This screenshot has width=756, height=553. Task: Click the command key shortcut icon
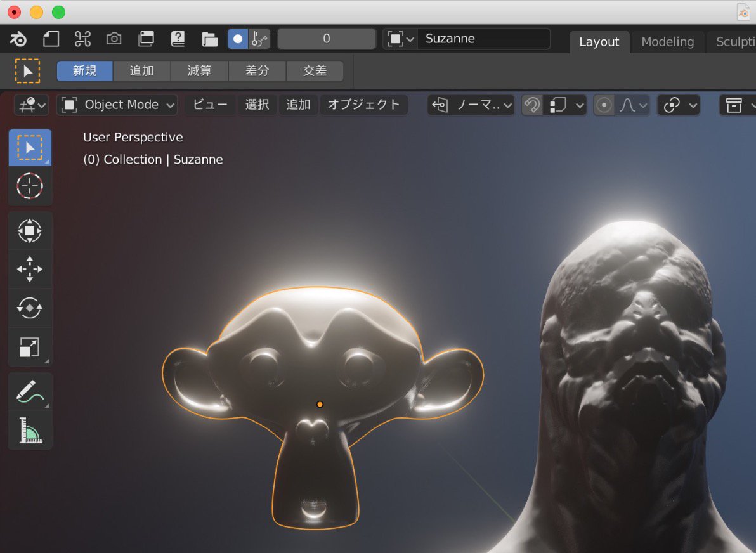tap(82, 39)
